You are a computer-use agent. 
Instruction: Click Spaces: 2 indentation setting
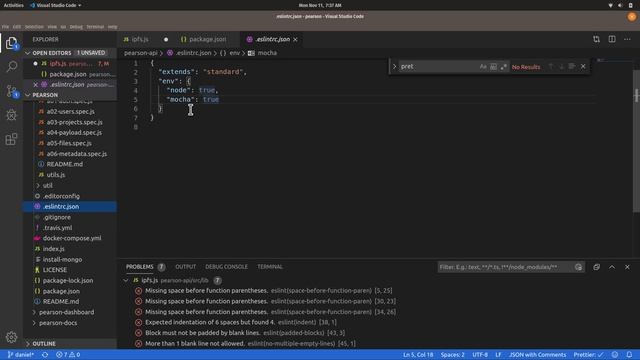(452, 355)
